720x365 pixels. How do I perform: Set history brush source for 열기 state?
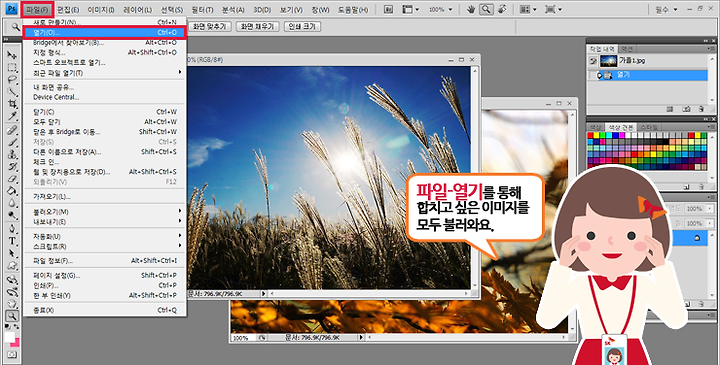tap(593, 75)
